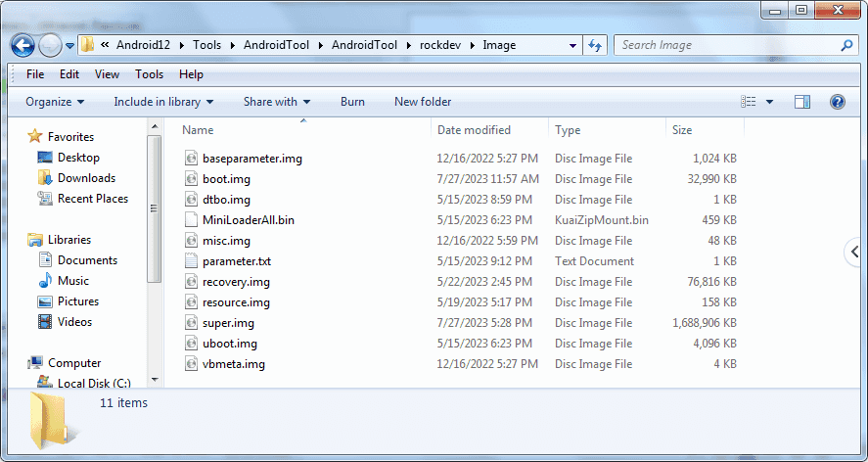This screenshot has width=868, height=462.
Task: Open the Help question mark icon
Action: click(837, 102)
